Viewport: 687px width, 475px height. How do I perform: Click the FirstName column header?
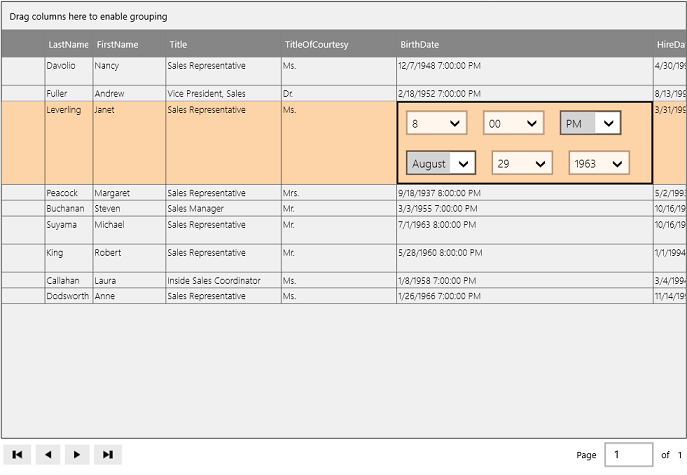point(117,45)
